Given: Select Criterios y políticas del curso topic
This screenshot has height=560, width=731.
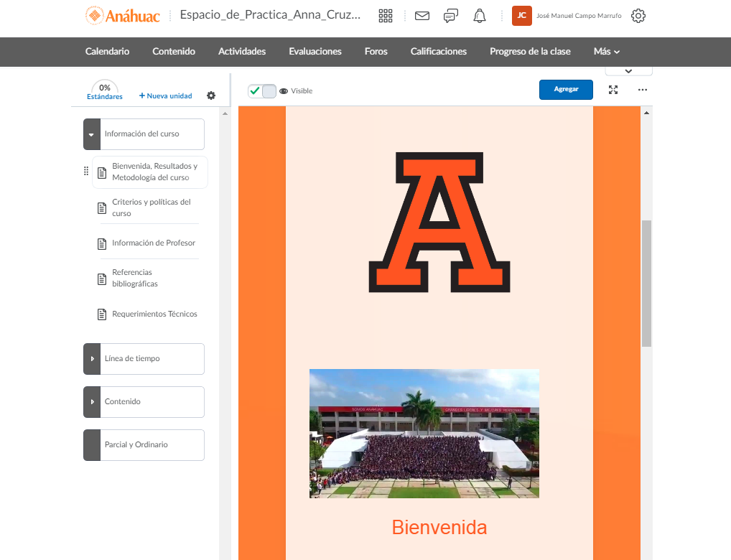Looking at the screenshot, I should [x=151, y=207].
